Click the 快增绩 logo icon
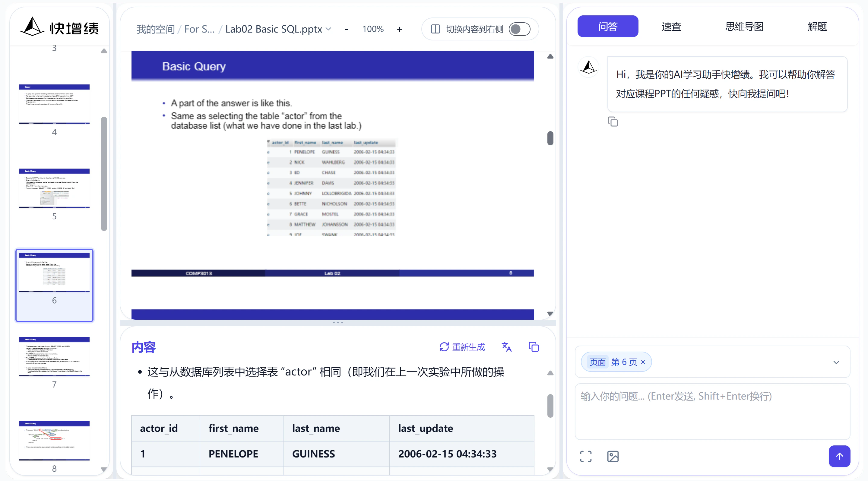Image resolution: width=868 pixels, height=481 pixels. 32,27
